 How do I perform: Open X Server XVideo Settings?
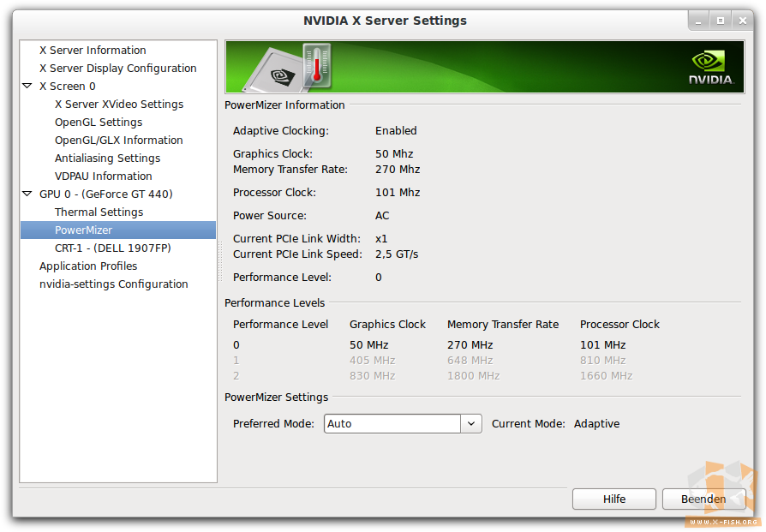[x=119, y=105]
